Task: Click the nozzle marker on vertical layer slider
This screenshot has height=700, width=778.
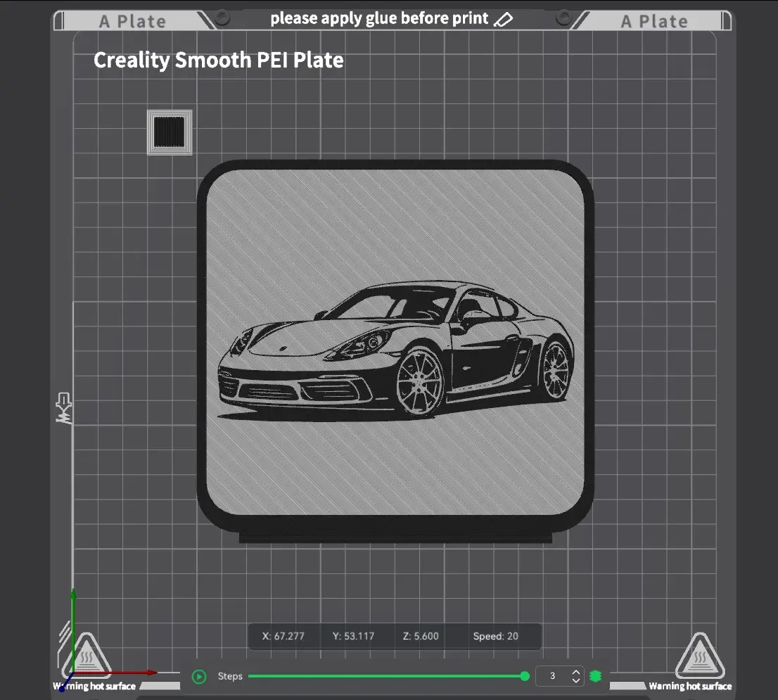Action: 63,408
